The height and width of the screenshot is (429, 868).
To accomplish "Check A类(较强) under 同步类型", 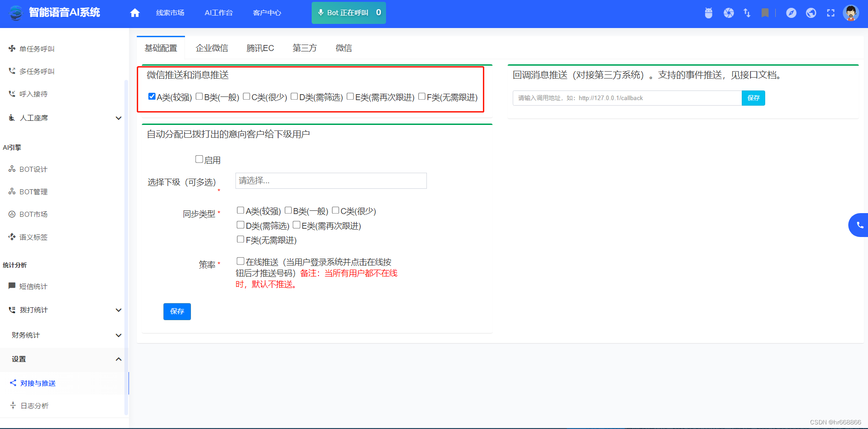I will tap(241, 210).
